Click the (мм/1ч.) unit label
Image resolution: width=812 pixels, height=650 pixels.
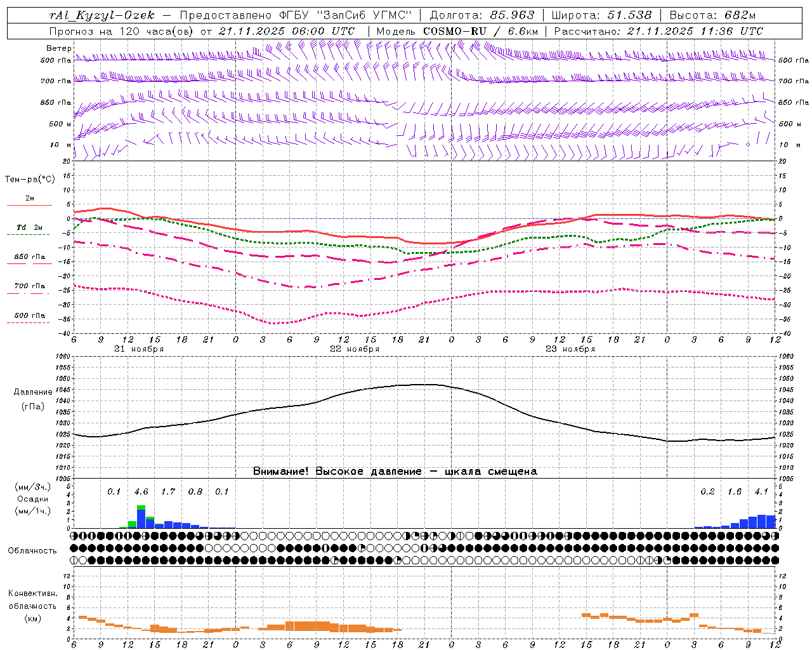point(32,511)
